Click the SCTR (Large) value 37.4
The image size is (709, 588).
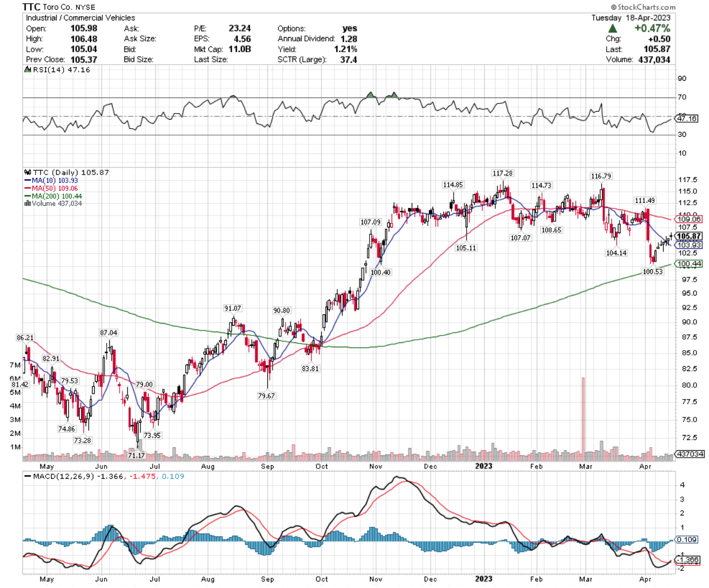click(x=349, y=59)
